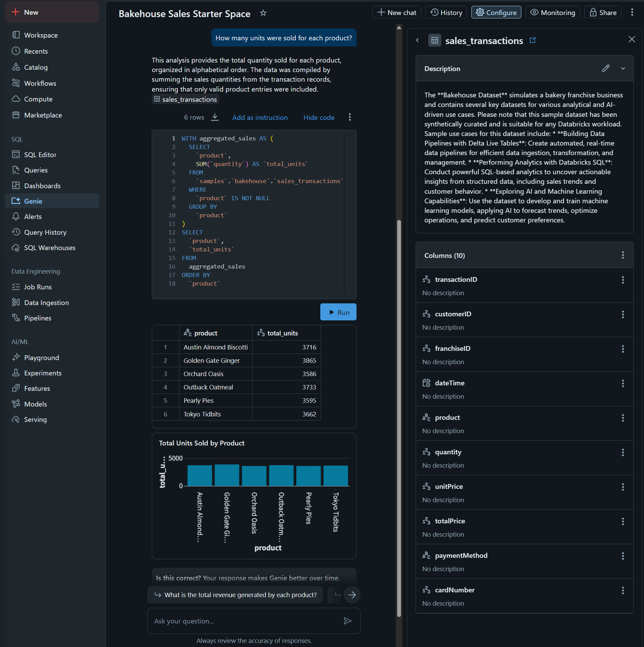The width and height of the screenshot is (644, 647).
Task: Go to Workflows
Action: (52, 83)
